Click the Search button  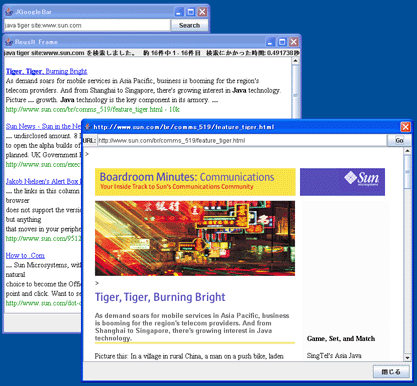(189, 25)
